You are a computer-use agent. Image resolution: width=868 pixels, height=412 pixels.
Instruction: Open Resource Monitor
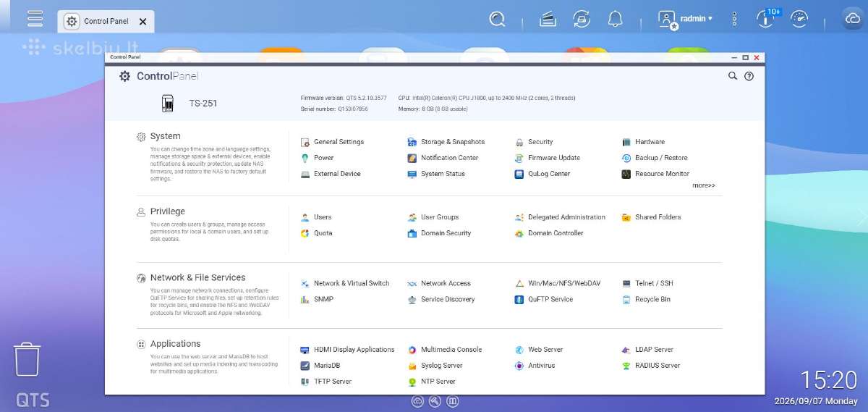coord(655,174)
